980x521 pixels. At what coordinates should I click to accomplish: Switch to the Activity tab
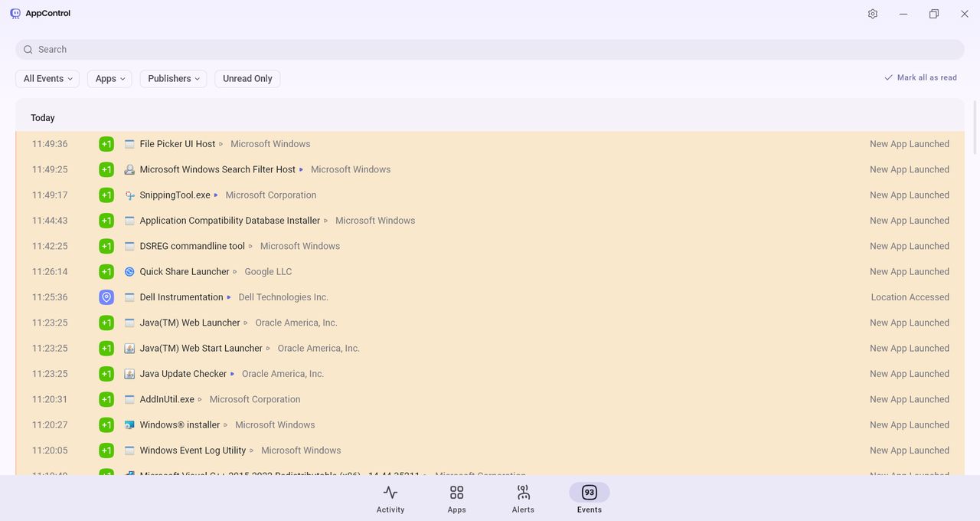390,499
